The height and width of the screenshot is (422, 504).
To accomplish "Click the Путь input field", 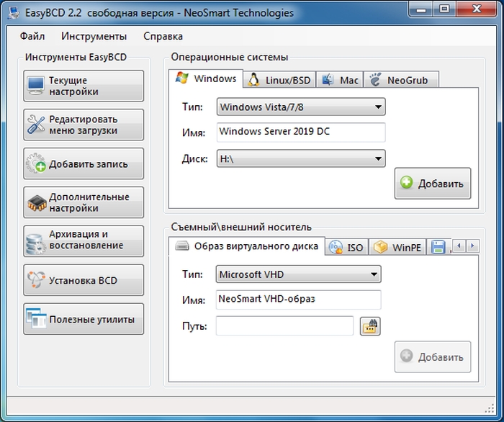I will pos(284,326).
